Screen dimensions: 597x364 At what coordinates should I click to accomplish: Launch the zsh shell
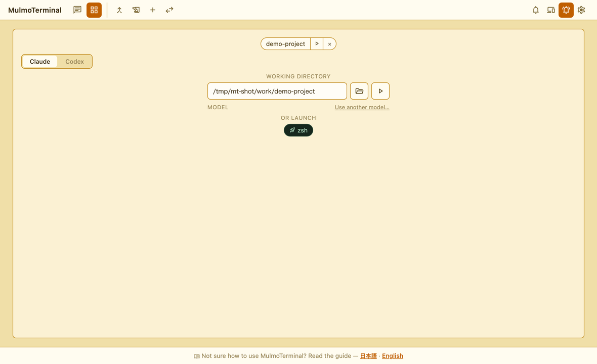click(x=298, y=130)
